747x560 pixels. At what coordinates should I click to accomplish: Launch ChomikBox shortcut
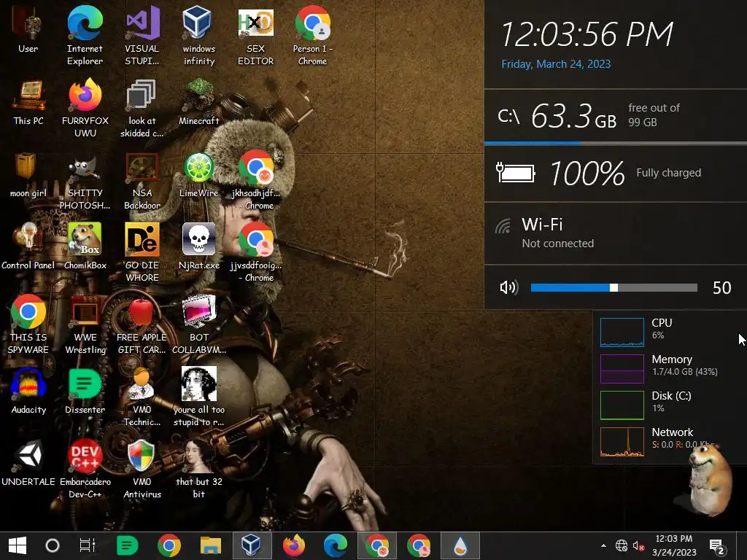point(85,246)
